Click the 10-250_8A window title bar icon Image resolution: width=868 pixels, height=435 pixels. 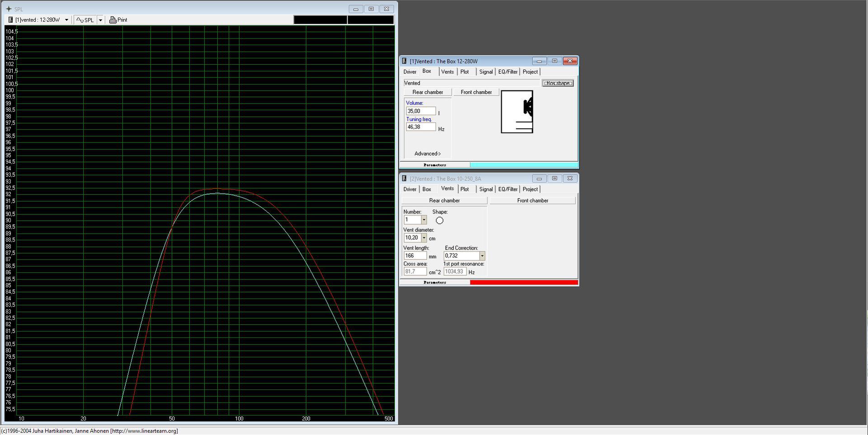click(x=404, y=179)
